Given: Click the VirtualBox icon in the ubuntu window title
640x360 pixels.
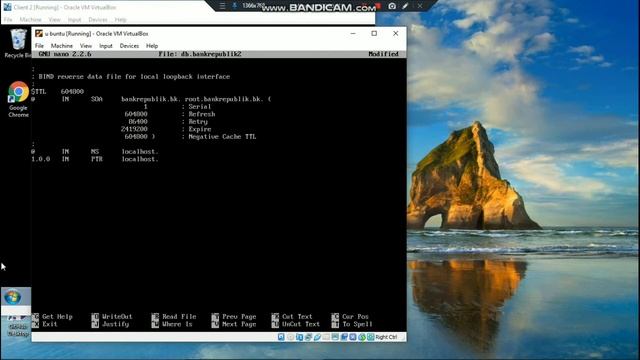Looking at the screenshot, I should [x=39, y=33].
